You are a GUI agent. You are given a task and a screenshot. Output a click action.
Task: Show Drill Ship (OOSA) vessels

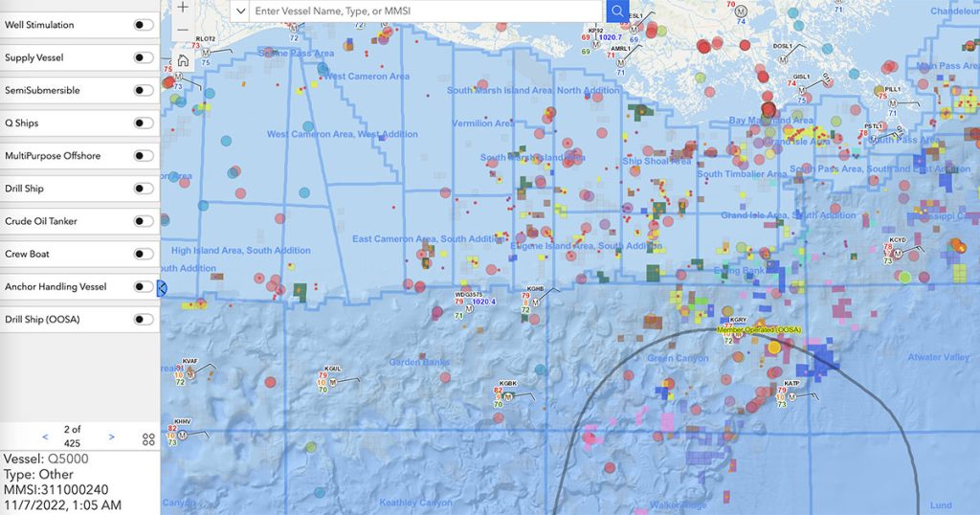(x=144, y=319)
